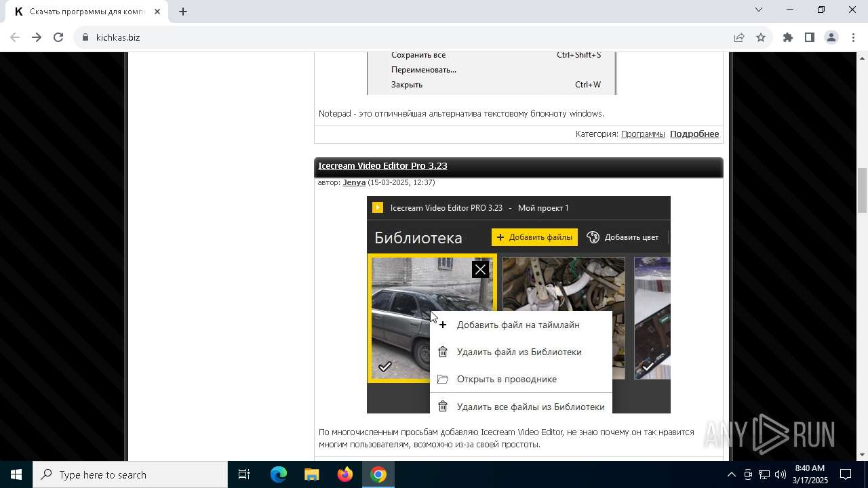
Task: Open the Extensions puzzle icon
Action: click(x=788, y=37)
